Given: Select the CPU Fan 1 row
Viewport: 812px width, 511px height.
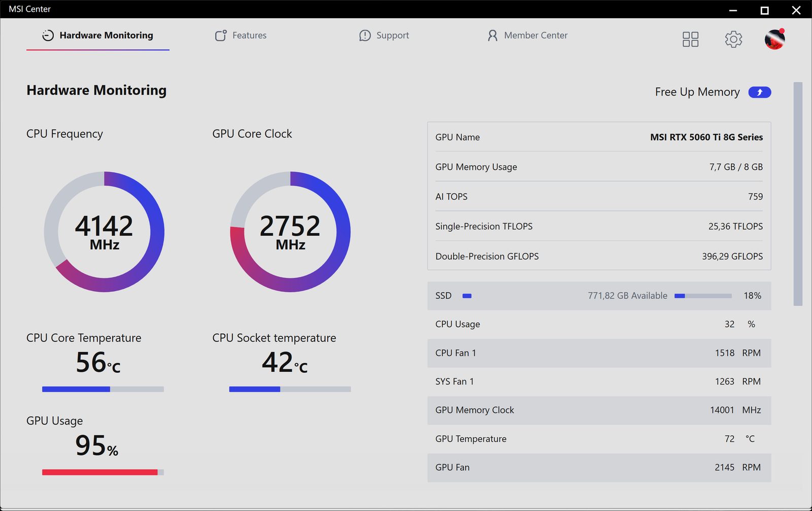Looking at the screenshot, I should coord(599,353).
